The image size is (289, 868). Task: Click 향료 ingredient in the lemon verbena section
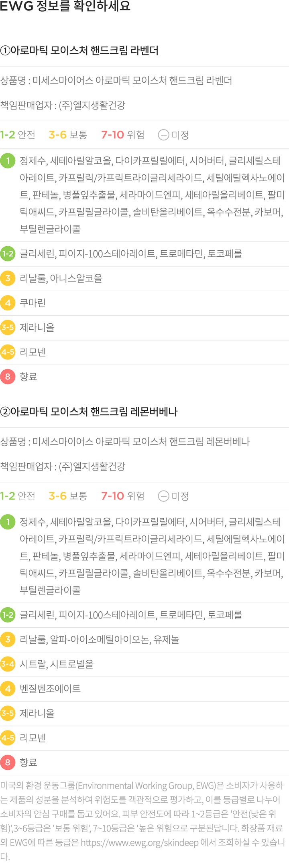(x=28, y=762)
